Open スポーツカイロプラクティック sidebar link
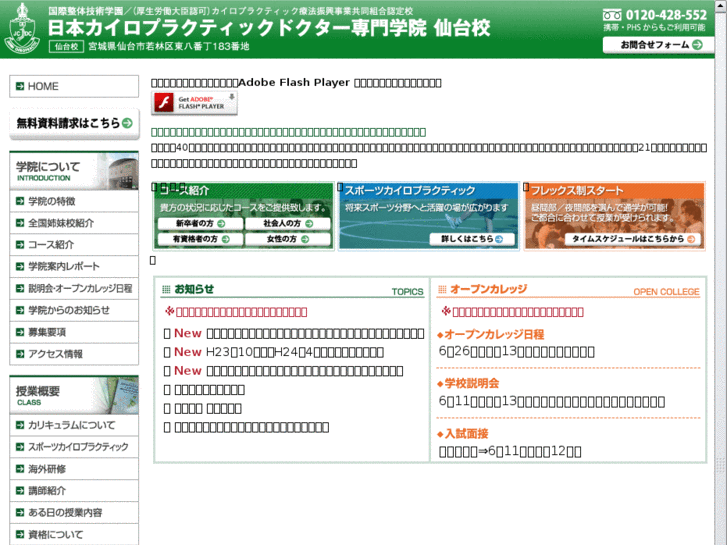The width and height of the screenshot is (727, 545). [74, 447]
